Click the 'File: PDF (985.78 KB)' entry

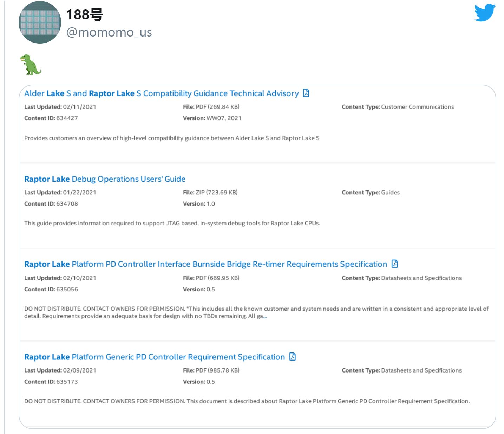click(x=211, y=370)
